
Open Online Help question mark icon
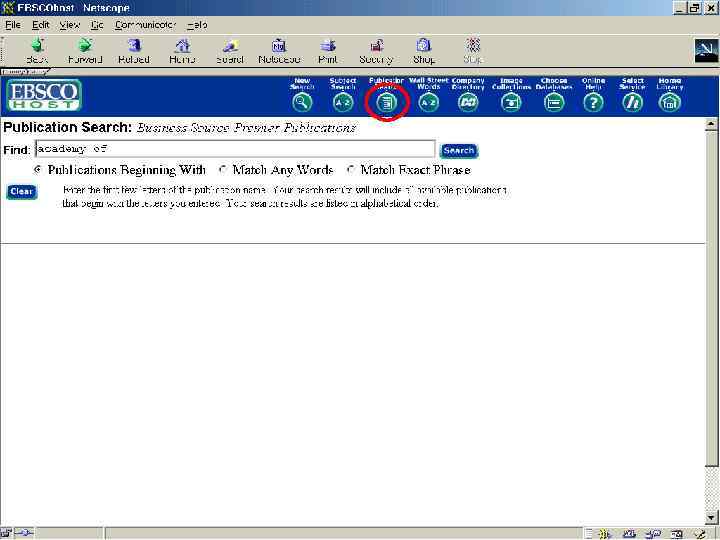(593, 102)
